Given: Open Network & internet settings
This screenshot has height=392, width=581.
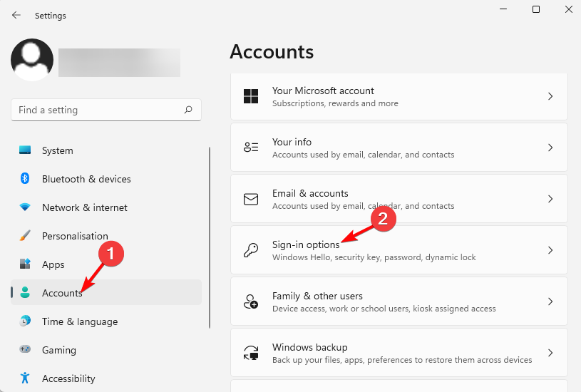Looking at the screenshot, I should click(106, 207).
